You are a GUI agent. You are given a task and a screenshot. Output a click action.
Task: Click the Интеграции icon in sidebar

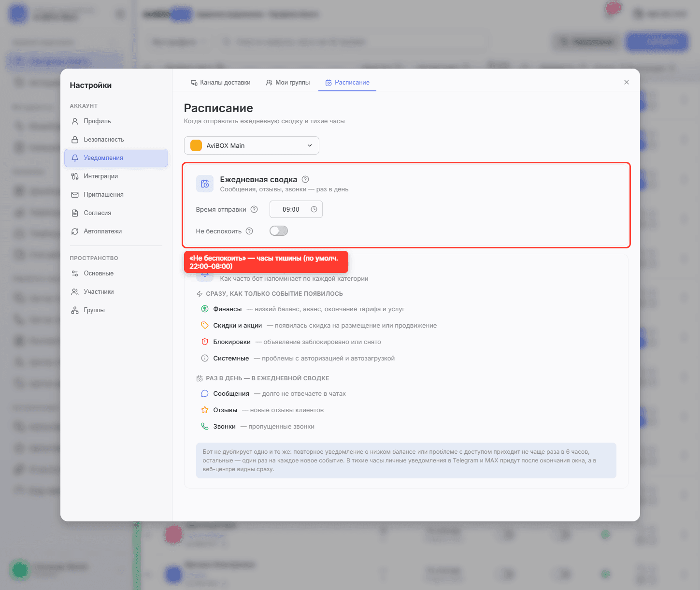point(75,176)
